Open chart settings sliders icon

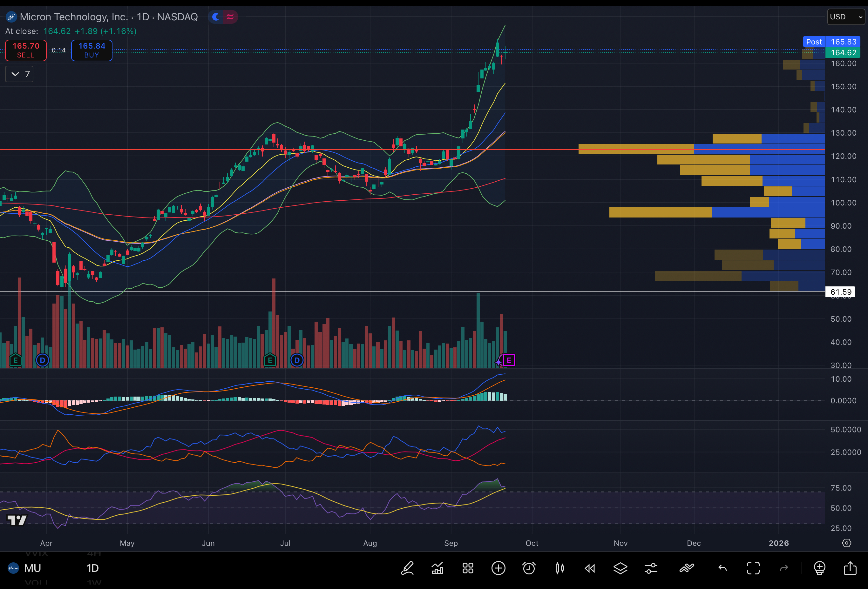651,568
